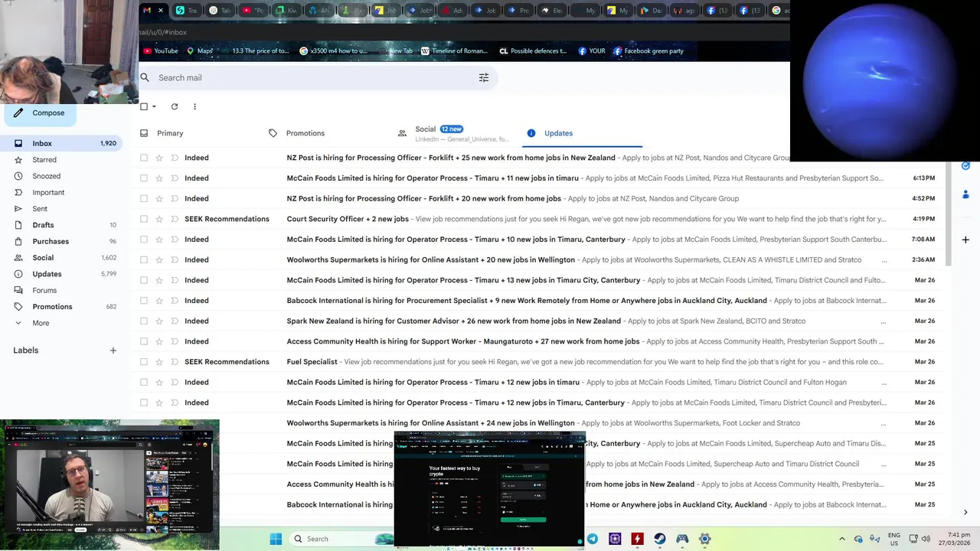Open Telegram from the taskbar

coord(593,539)
